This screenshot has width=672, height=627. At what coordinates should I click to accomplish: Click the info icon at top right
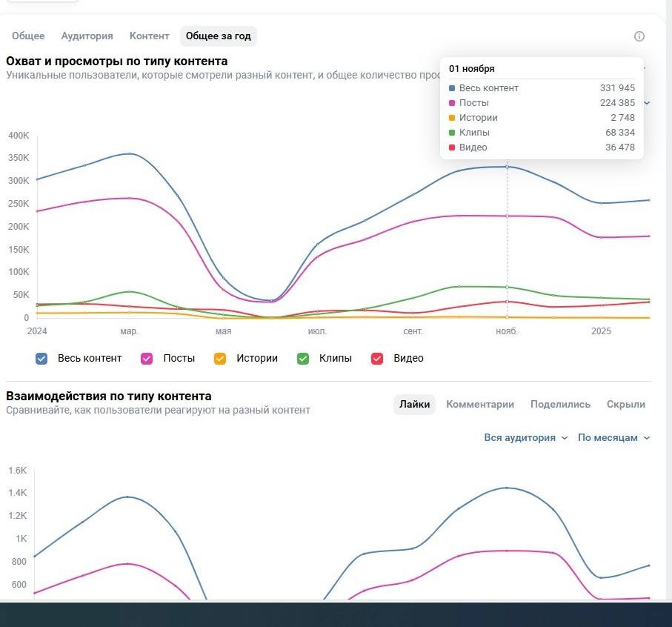pos(639,36)
